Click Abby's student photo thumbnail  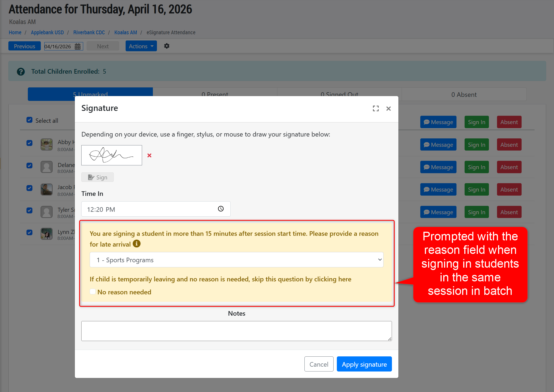46,145
